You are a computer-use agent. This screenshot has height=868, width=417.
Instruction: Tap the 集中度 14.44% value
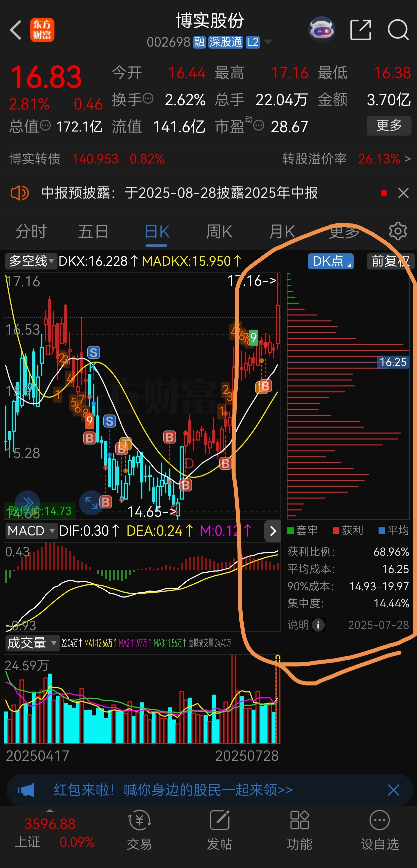pos(391,603)
